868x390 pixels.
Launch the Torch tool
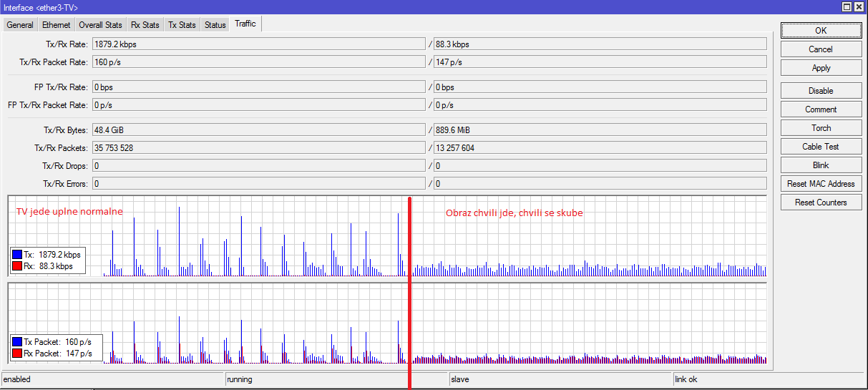click(x=821, y=128)
